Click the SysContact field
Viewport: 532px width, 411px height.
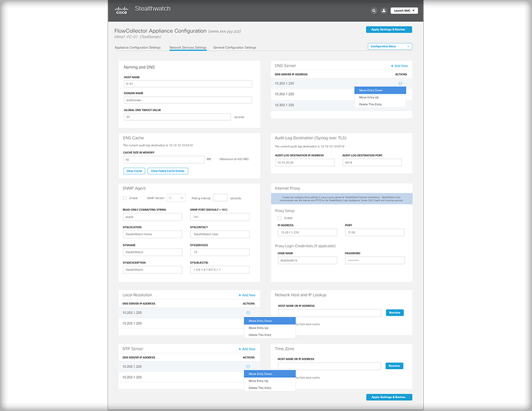click(220, 235)
